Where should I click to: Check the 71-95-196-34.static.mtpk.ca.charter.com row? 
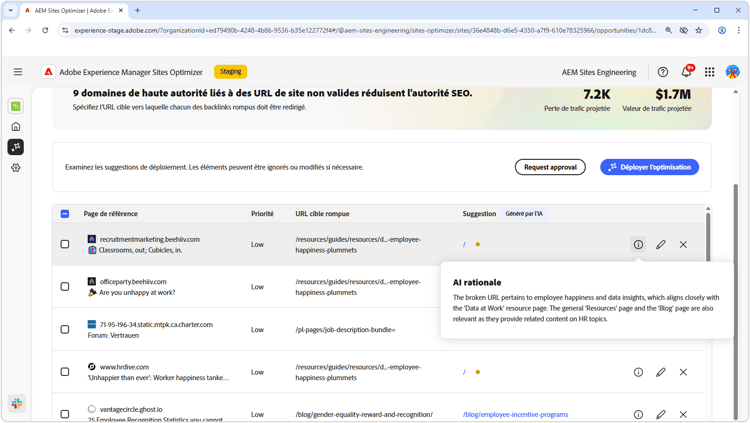click(65, 329)
